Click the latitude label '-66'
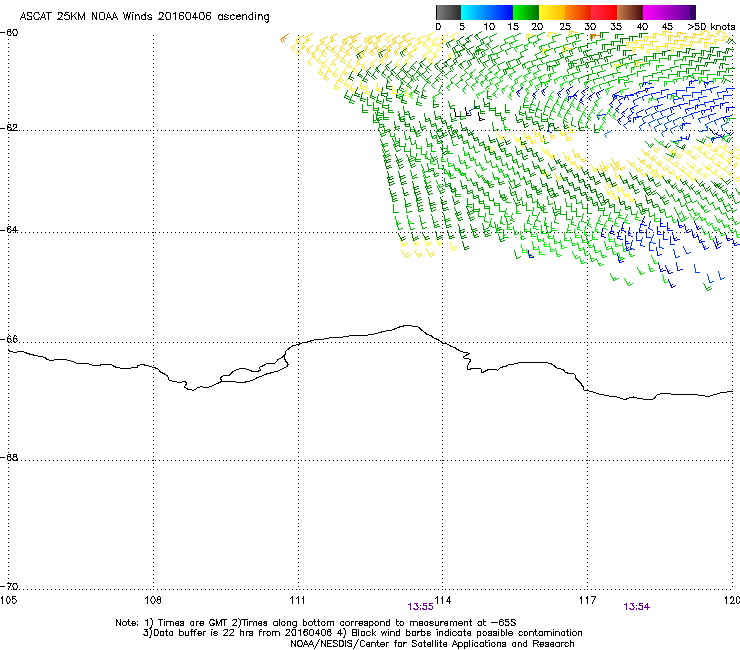The height and width of the screenshot is (650, 740). pos(9,339)
